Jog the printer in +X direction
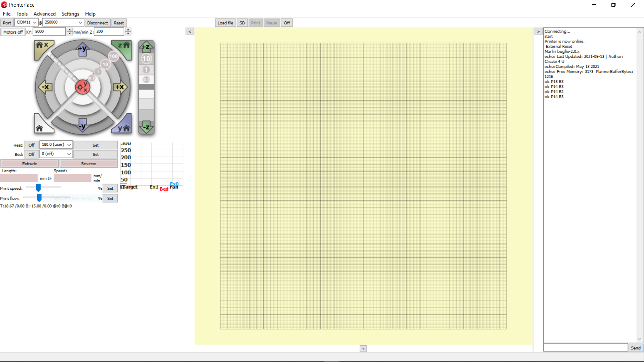This screenshot has height=362, width=644. click(x=120, y=87)
